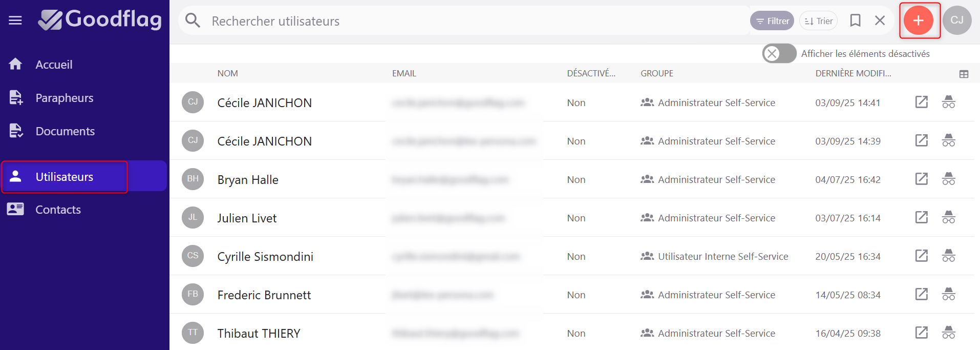Impersonate Julien Livet via incognito icon
The image size is (980, 350).
(948, 217)
